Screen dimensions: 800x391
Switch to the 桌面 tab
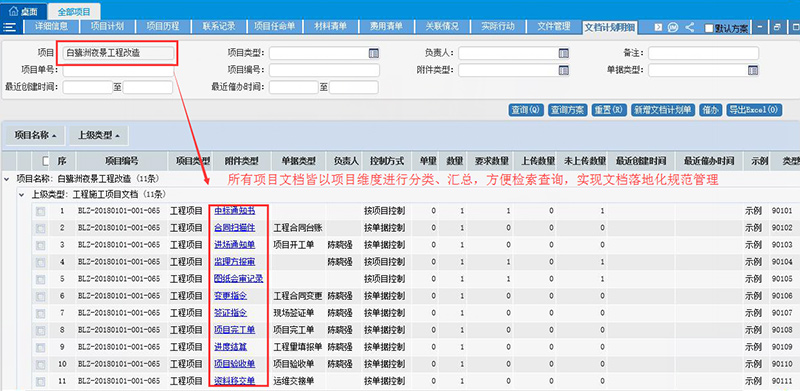(x=24, y=11)
